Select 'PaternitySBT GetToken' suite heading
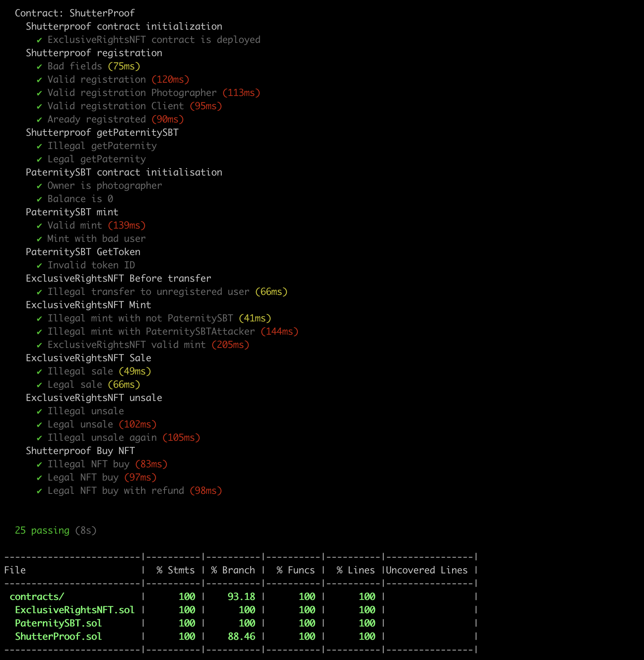 click(83, 252)
